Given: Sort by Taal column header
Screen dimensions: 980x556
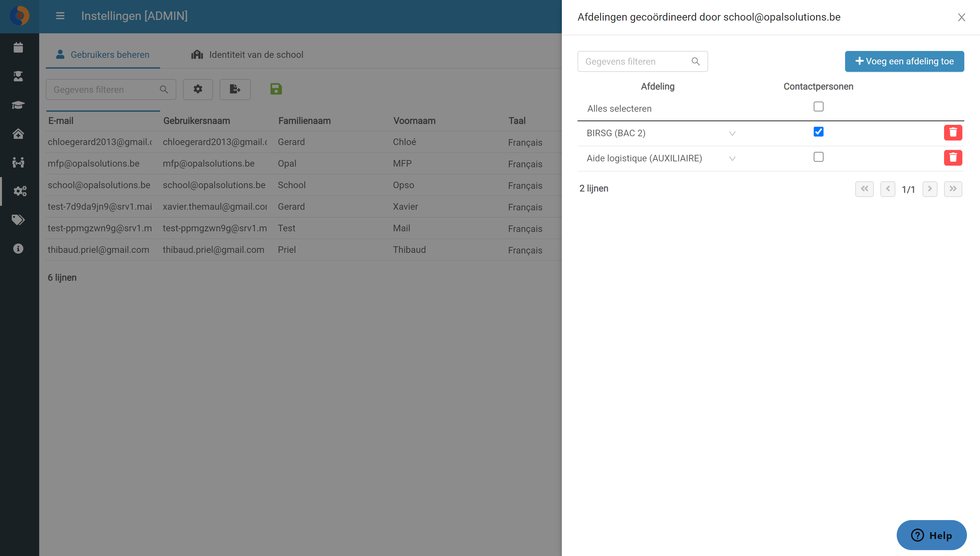Looking at the screenshot, I should (517, 121).
